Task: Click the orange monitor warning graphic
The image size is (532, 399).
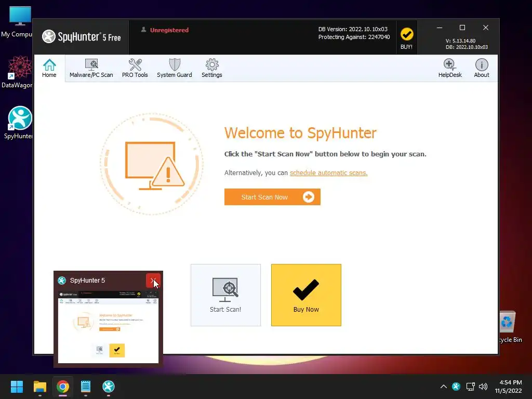Action: pyautogui.click(x=152, y=164)
